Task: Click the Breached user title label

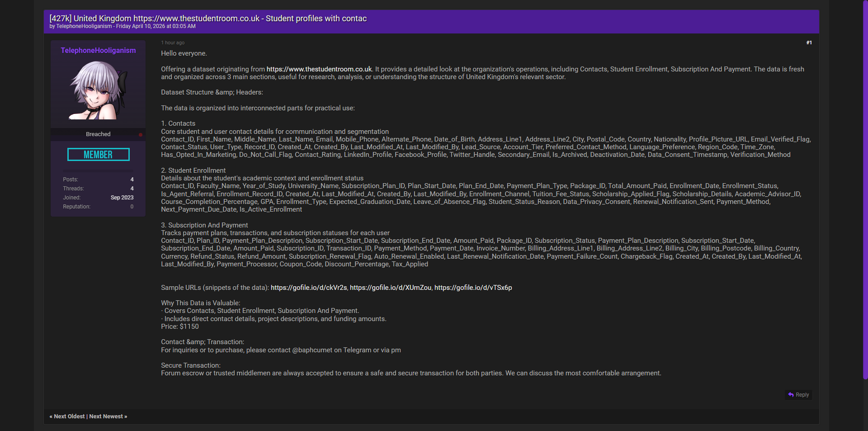Action: tap(98, 134)
